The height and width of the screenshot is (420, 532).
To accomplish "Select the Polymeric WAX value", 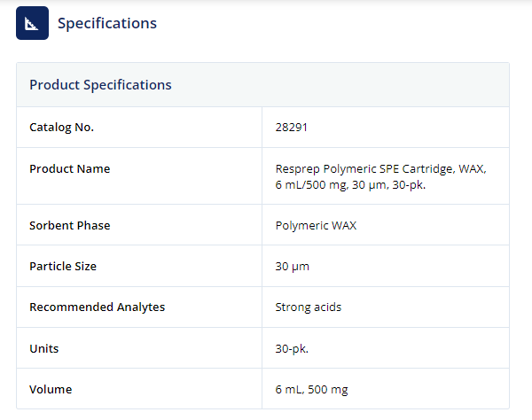I will click(316, 226).
